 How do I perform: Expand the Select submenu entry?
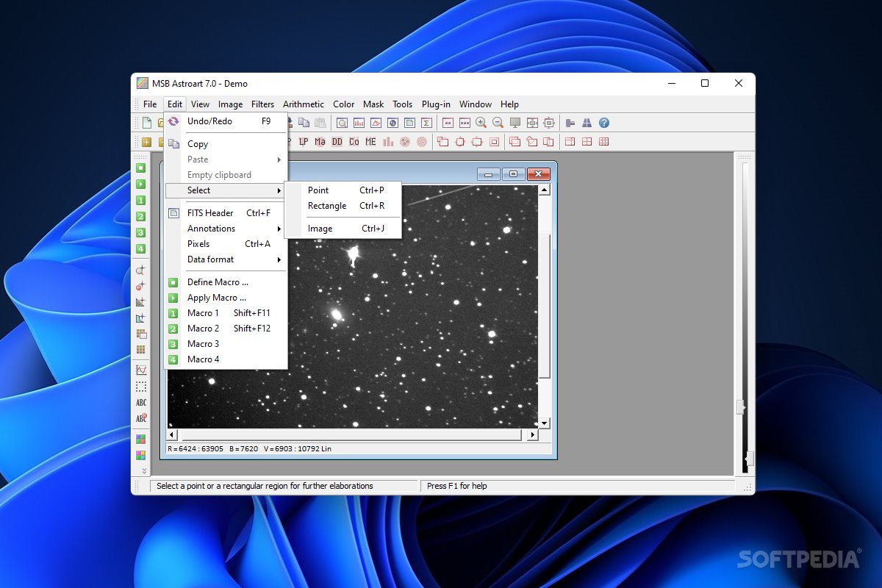coord(226,190)
